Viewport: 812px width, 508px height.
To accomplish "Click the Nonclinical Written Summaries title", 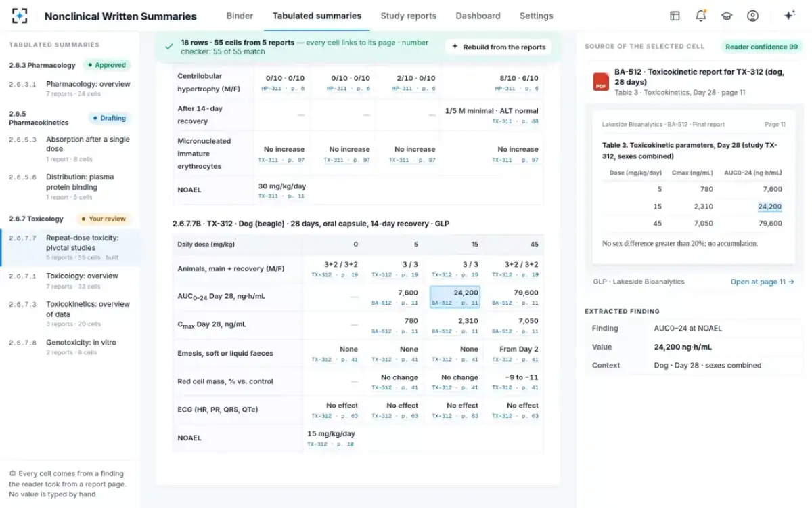I will tap(120, 16).
